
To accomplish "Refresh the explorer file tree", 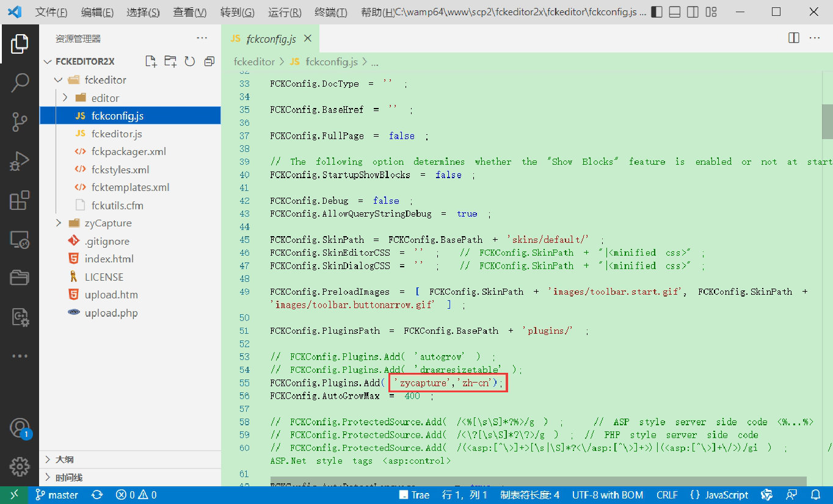I will [190, 61].
